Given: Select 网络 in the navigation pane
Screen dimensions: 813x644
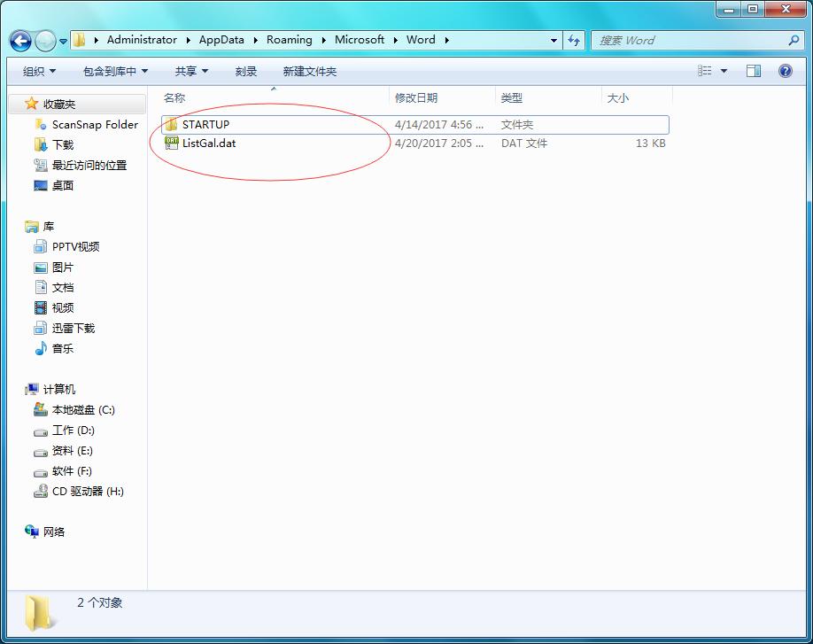Looking at the screenshot, I should point(54,532).
